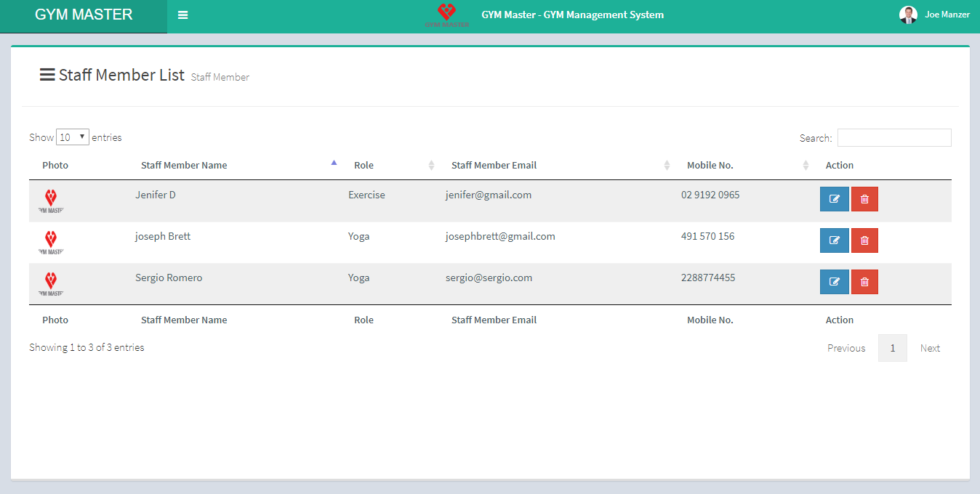The width and height of the screenshot is (980, 494).
Task: Click Joe Manzer's profile avatar
Action: click(908, 15)
